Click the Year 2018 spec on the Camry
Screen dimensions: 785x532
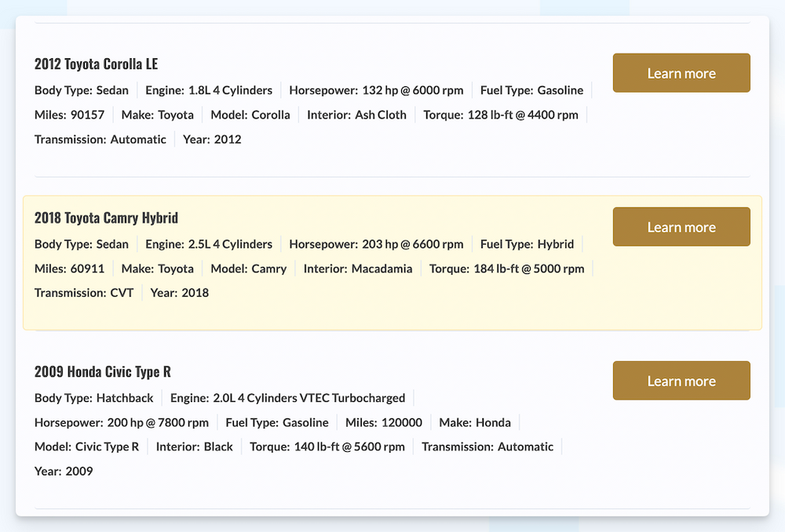(x=178, y=293)
